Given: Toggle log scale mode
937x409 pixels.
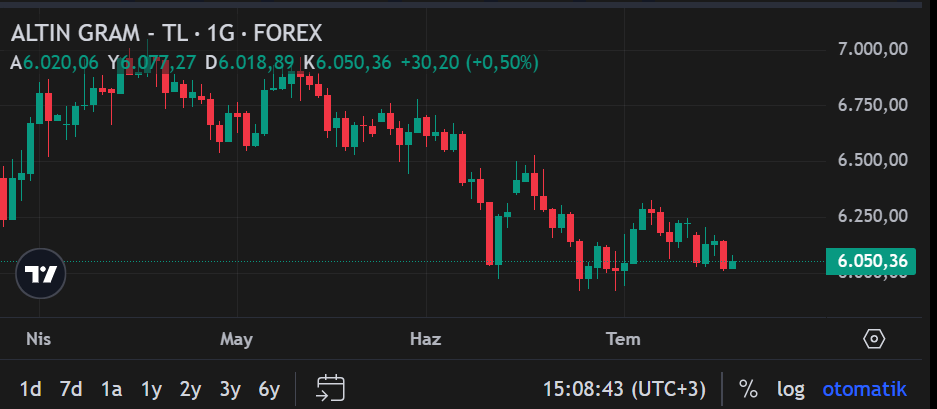Looking at the screenshot, I should [791, 389].
